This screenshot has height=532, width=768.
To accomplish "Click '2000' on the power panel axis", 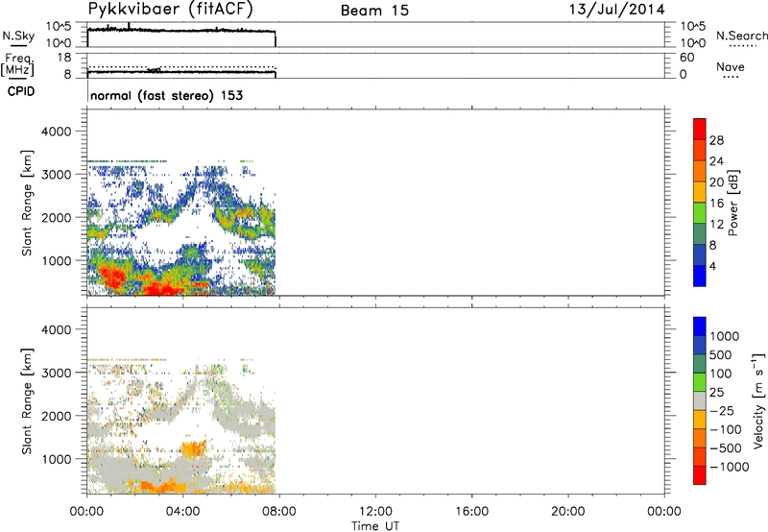I will 56,217.
